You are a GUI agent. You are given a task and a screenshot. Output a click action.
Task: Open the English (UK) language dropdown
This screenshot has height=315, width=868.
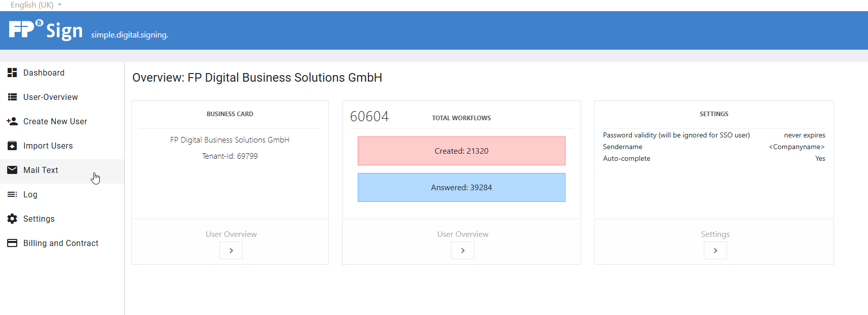(36, 5)
